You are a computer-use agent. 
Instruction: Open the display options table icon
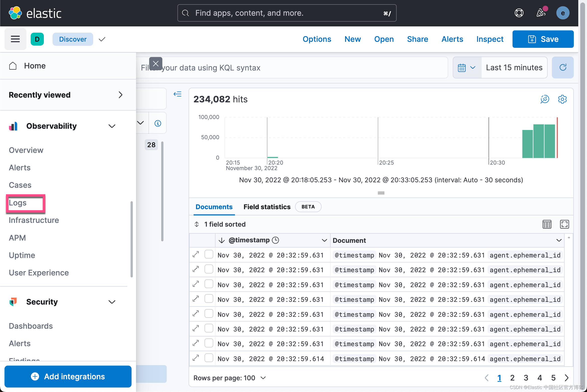(x=547, y=224)
